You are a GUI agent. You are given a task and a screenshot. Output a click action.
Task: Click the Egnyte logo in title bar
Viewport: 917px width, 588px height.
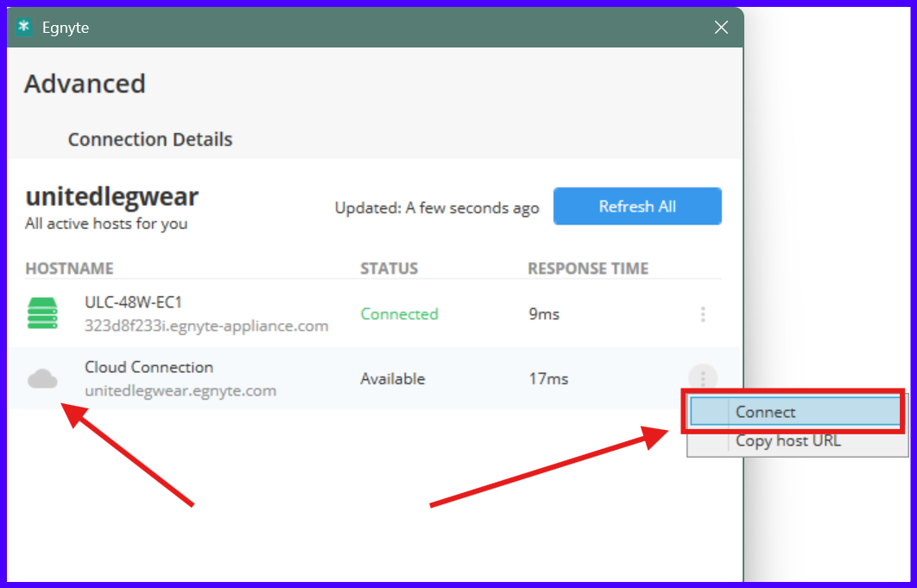24,28
